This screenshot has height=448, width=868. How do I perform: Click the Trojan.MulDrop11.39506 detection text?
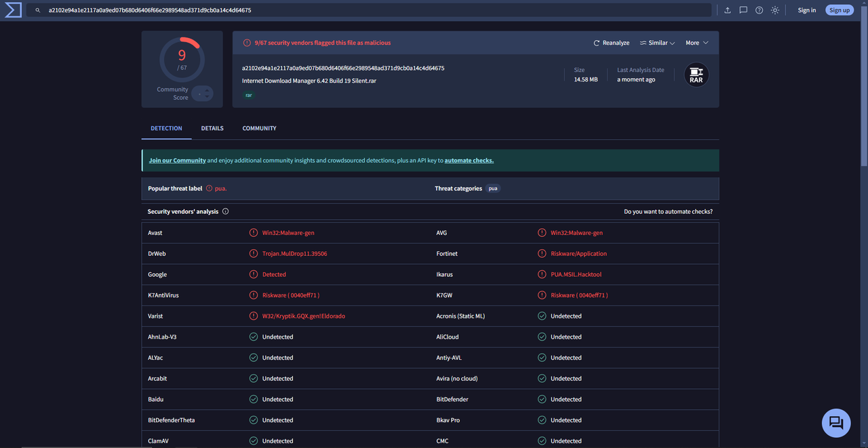pyautogui.click(x=295, y=254)
